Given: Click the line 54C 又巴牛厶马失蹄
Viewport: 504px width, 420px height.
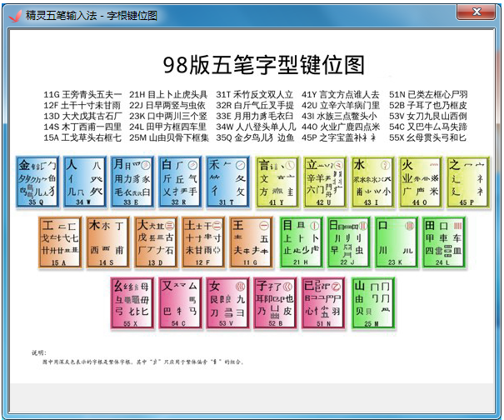Looking at the screenshot, I should [x=428, y=127].
